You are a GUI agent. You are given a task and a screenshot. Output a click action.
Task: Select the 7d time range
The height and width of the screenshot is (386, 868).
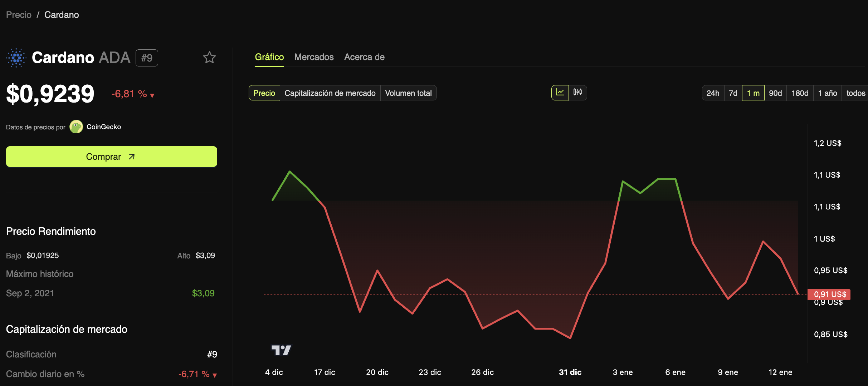(733, 93)
